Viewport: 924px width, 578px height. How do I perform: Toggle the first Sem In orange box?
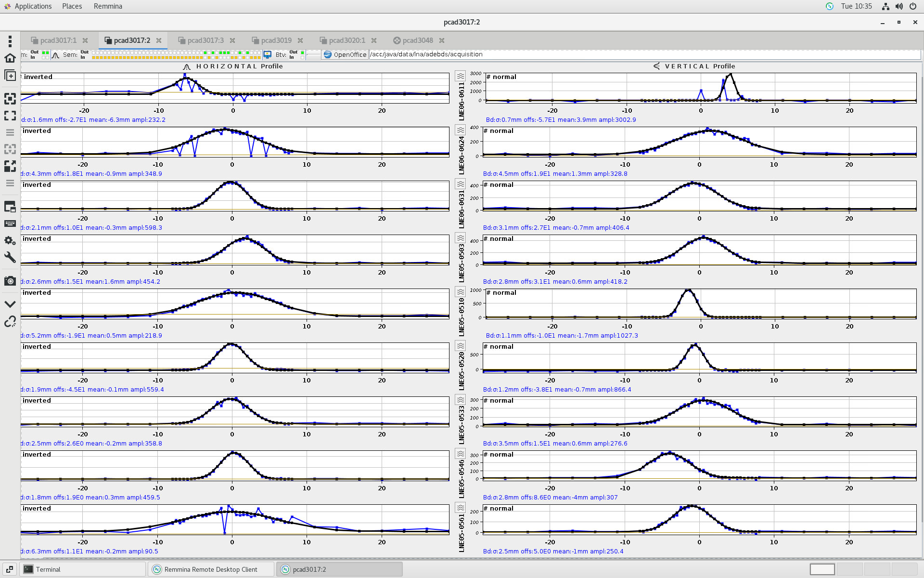click(94, 57)
